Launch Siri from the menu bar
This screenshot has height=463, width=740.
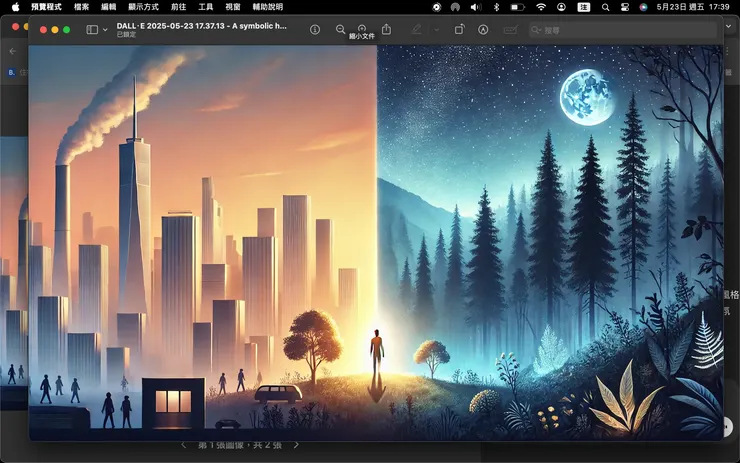[x=643, y=7]
